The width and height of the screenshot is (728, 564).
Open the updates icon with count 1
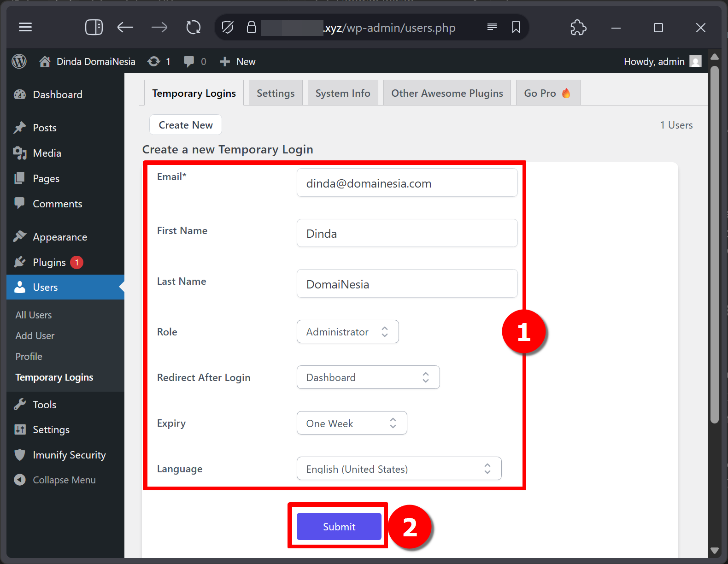(159, 61)
